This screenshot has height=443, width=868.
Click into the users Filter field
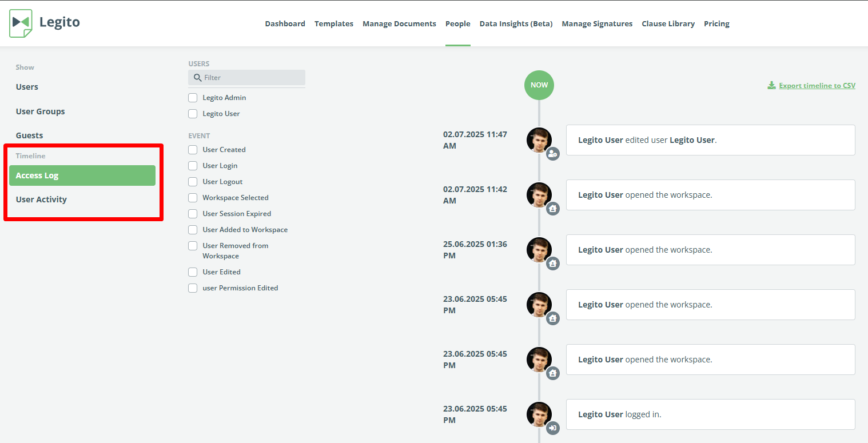point(246,78)
